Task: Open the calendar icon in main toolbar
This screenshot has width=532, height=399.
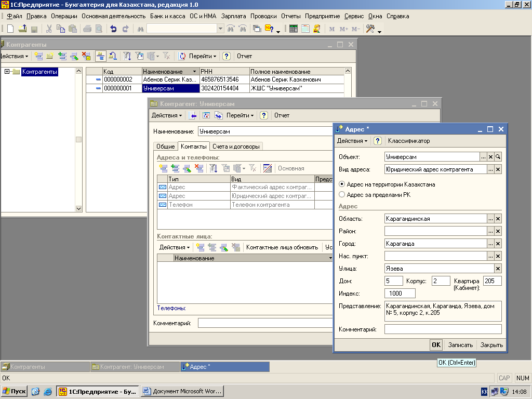Action: (305, 29)
